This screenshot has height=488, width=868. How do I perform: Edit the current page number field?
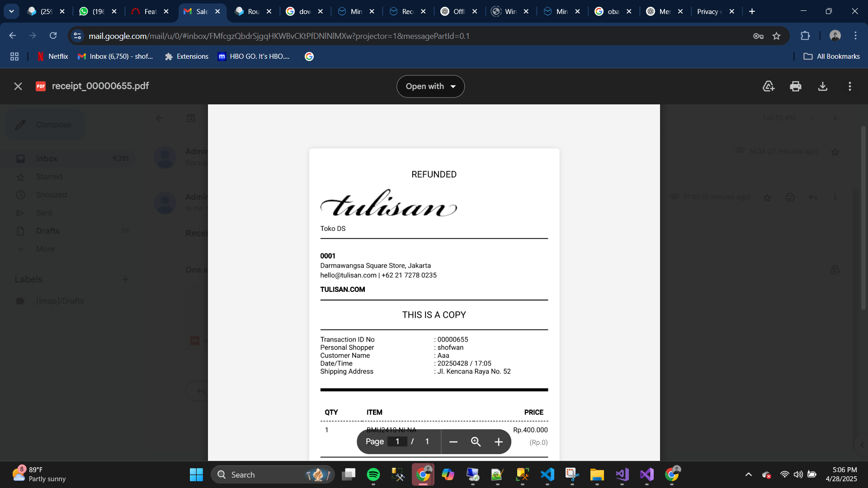(397, 441)
